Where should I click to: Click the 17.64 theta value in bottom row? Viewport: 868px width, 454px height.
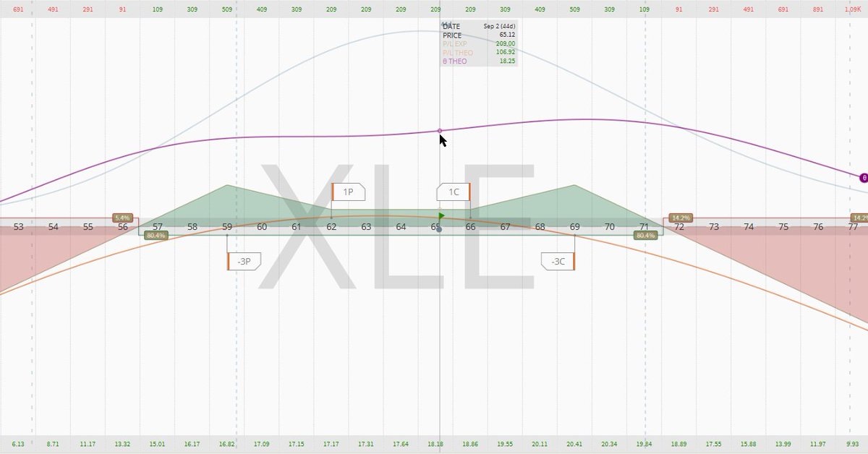tap(401, 444)
